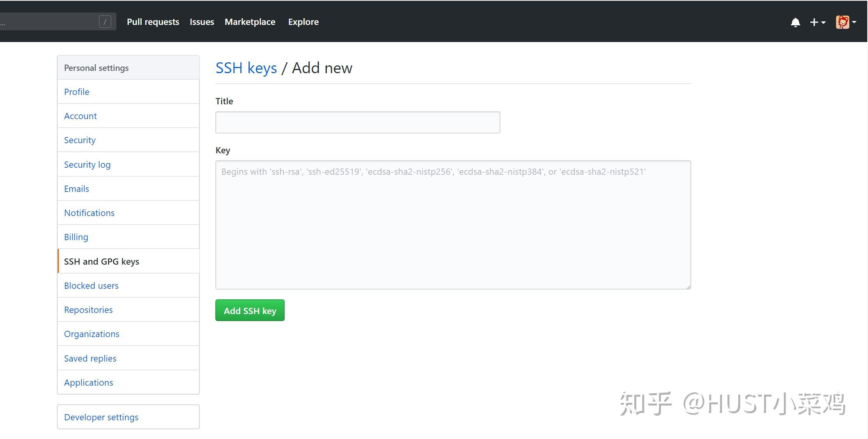Click the slash search shortcut icon

[x=105, y=22]
